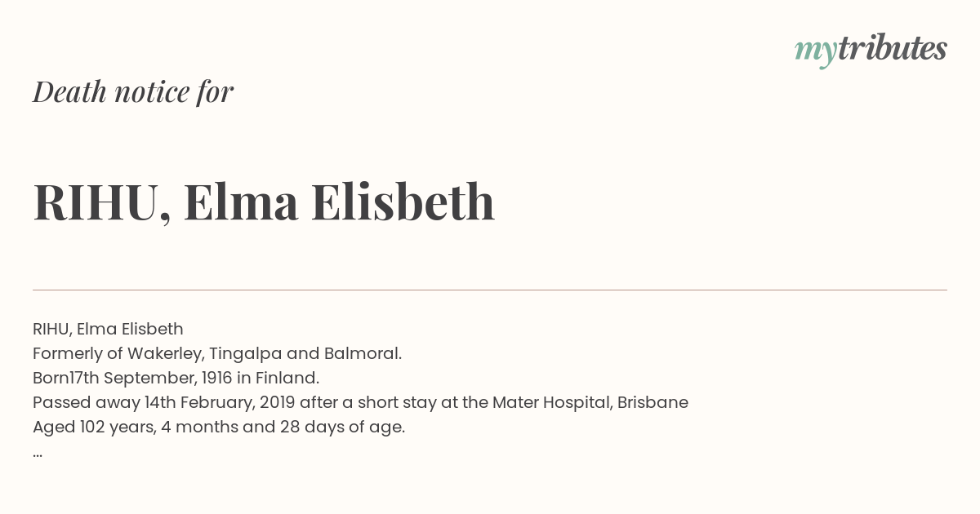
Task: Click the "Formerly of Wakerley" line
Action: (x=217, y=353)
